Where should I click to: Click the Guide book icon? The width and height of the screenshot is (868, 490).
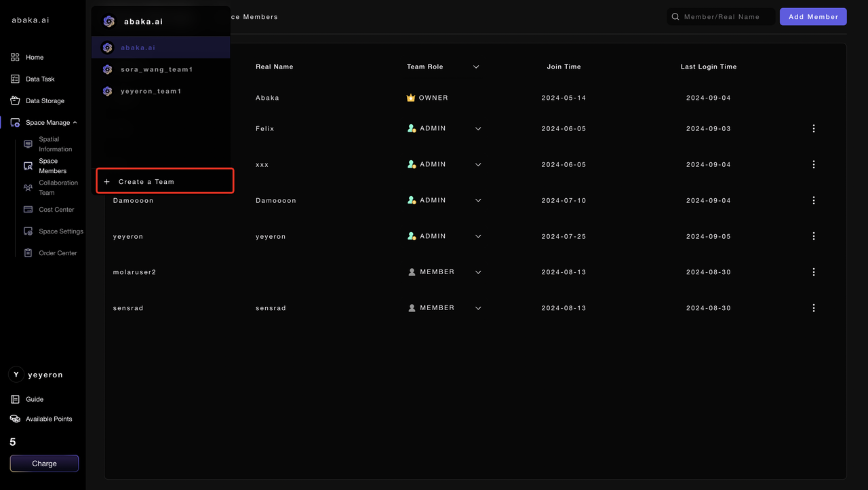15,400
